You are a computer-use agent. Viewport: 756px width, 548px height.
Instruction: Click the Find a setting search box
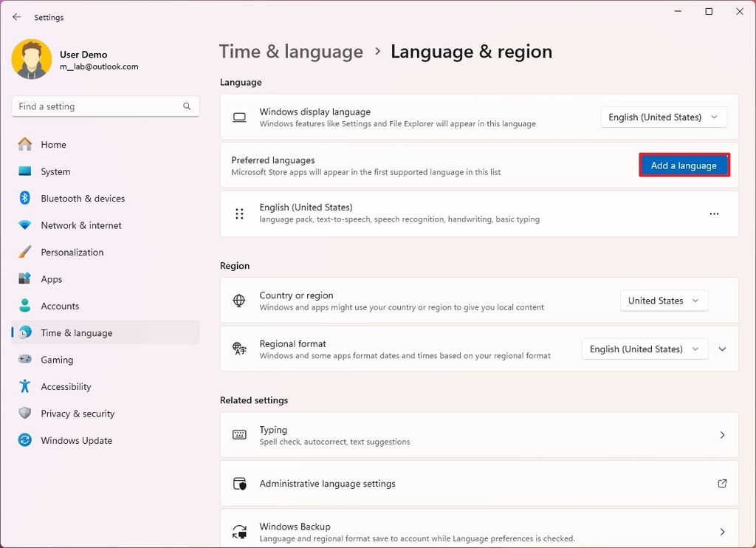(x=105, y=106)
